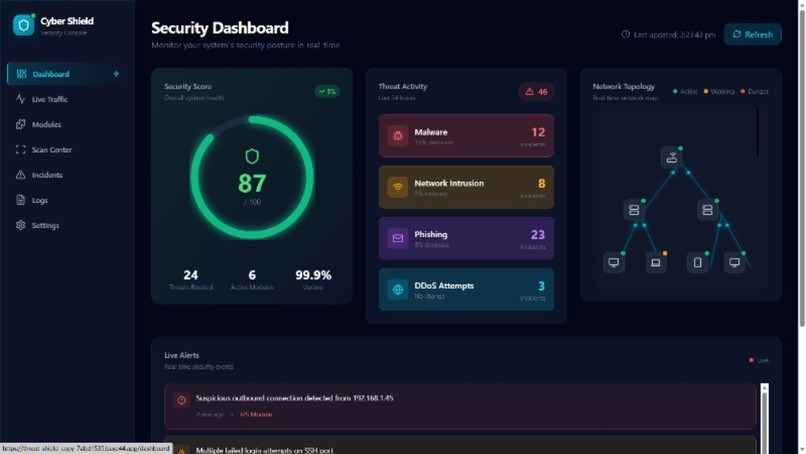Click the Phishing envelope icon
This screenshot has height=454, width=806.
[398, 238]
